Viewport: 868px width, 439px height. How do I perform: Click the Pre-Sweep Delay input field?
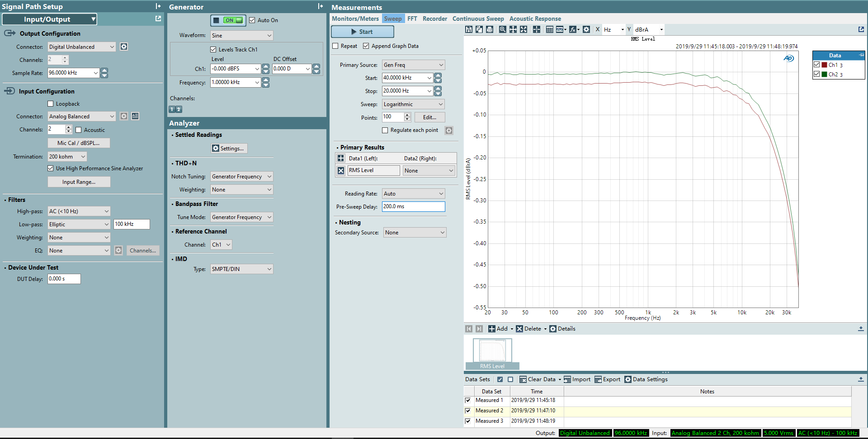(x=413, y=206)
